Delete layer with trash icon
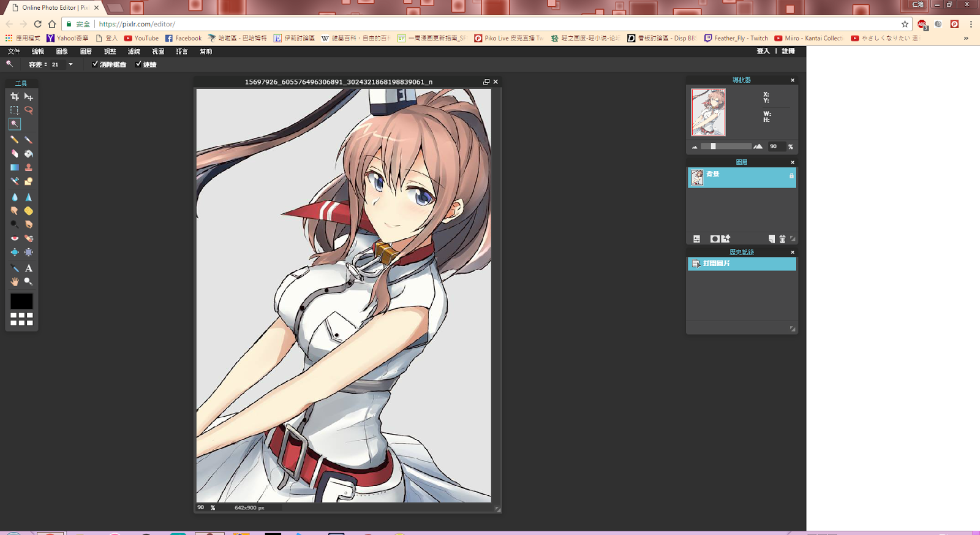The width and height of the screenshot is (980, 535). (782, 239)
